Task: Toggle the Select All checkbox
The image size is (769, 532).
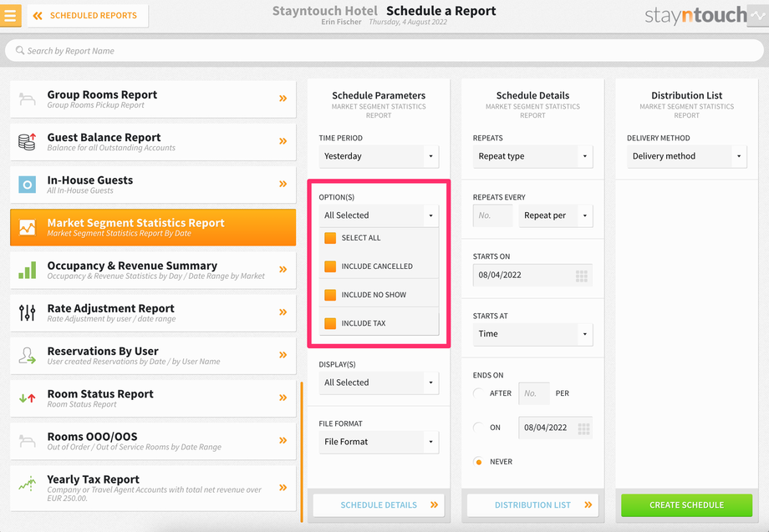Action: click(x=330, y=238)
